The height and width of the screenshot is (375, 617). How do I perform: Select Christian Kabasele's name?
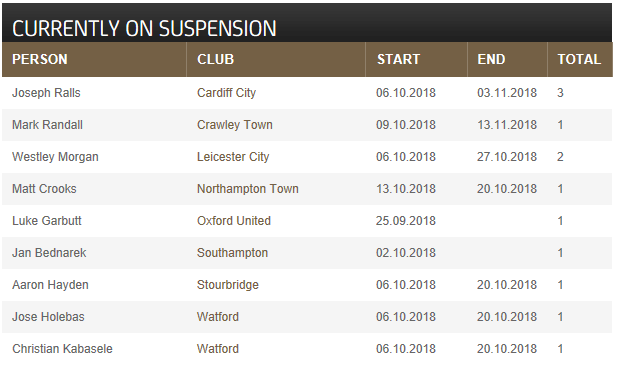63,349
